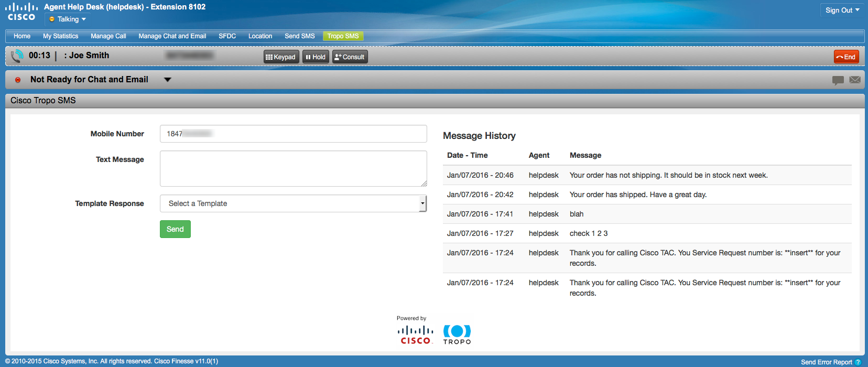The height and width of the screenshot is (367, 868).
Task: Focus the Mobile Number field
Action: (x=294, y=134)
